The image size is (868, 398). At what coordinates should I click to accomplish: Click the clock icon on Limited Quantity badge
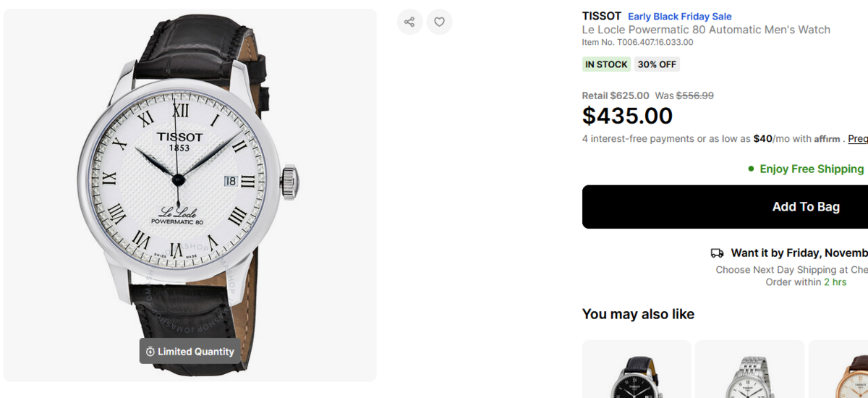(x=150, y=352)
